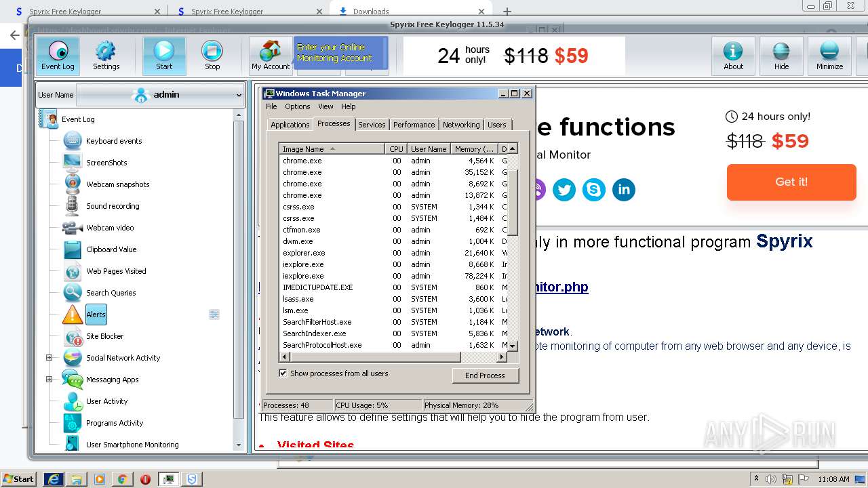Open View menu in Task Manager
The image size is (868, 488).
325,106
